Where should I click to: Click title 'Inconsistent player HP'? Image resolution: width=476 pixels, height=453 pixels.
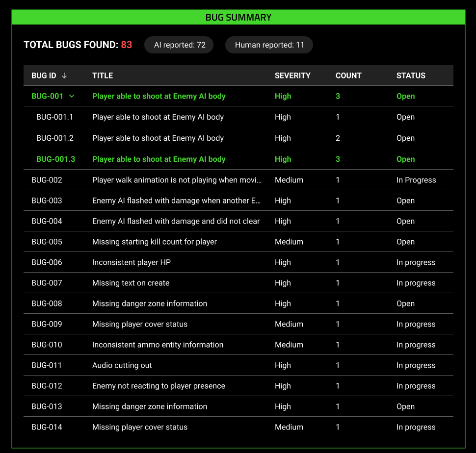[x=132, y=263]
